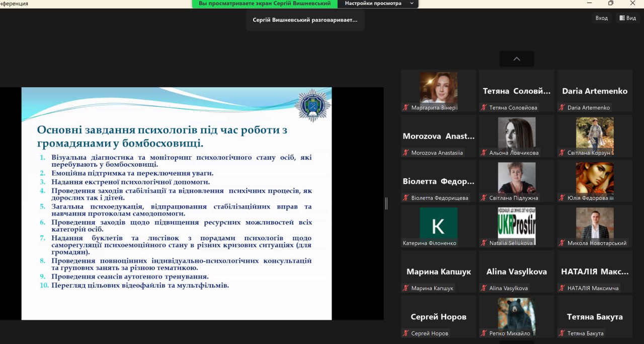
Task: Open the Вид layout menu
Action: pos(628,18)
